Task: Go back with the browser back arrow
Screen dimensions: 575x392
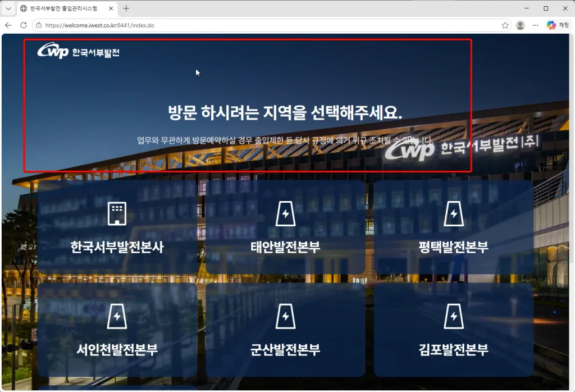Action: [8, 25]
